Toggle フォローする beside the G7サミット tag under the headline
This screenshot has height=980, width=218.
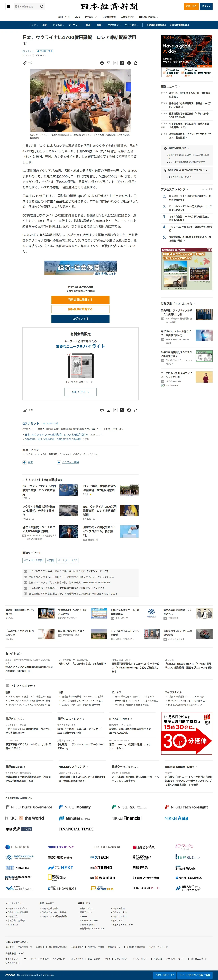point(44,51)
